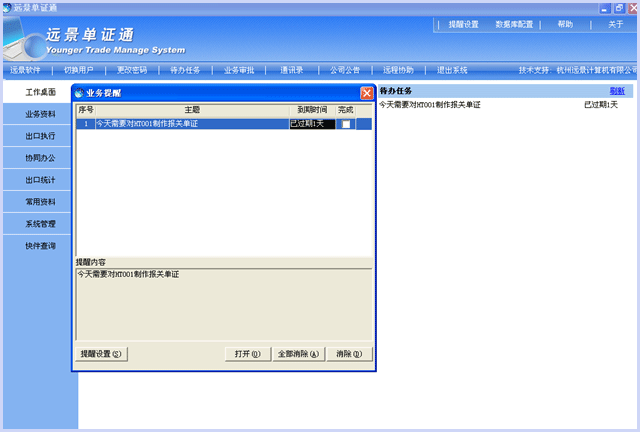This screenshot has height=432, width=640.
Task: Click the 已过期1天 cell in dialog
Action: [312, 124]
